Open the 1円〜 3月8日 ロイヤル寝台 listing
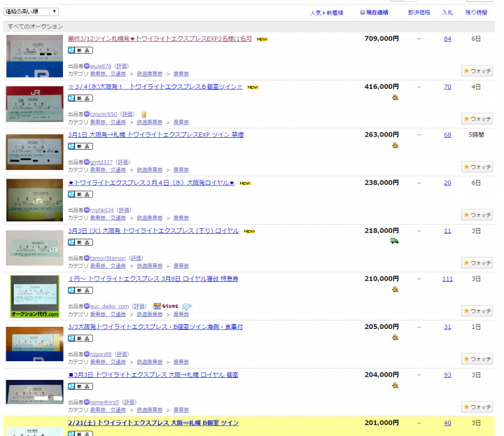 coord(153,279)
